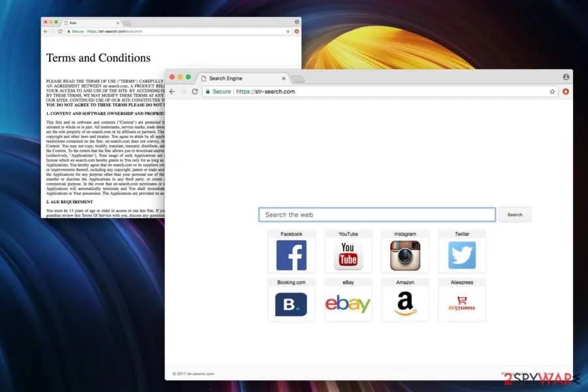Close the Search Engine tab
The image size is (588, 392).
click(x=284, y=78)
